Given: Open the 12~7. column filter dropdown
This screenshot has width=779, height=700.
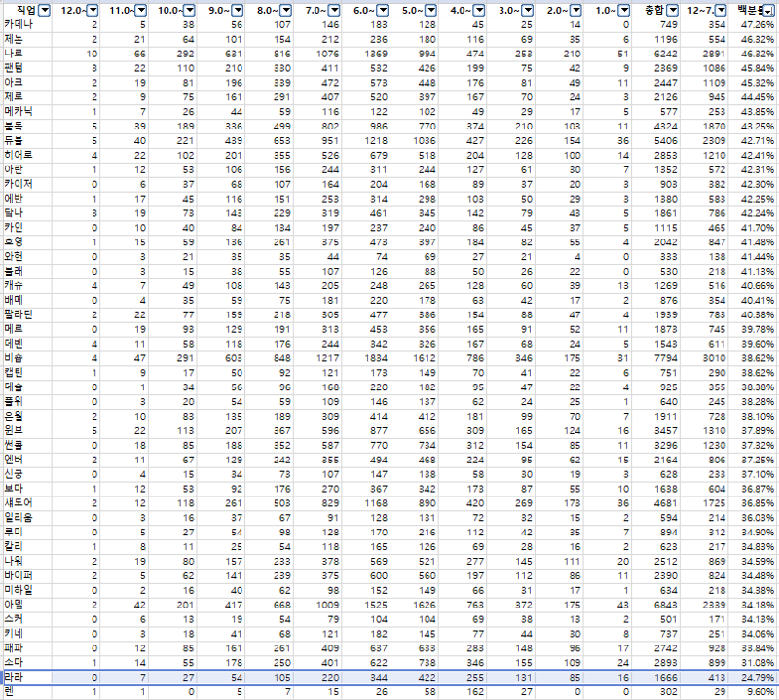Looking at the screenshot, I should tap(721, 10).
